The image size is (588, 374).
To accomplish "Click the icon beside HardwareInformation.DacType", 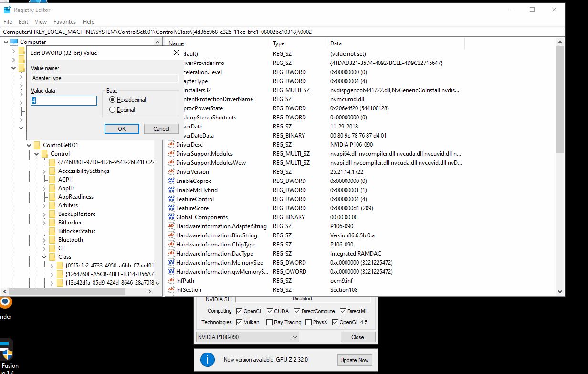I will (x=171, y=254).
